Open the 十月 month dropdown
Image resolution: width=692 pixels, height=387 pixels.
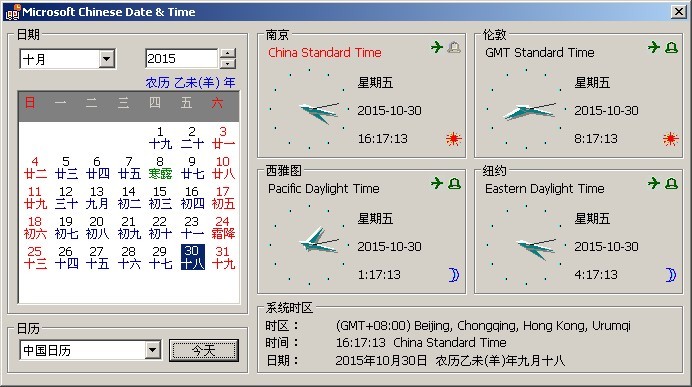(x=106, y=59)
